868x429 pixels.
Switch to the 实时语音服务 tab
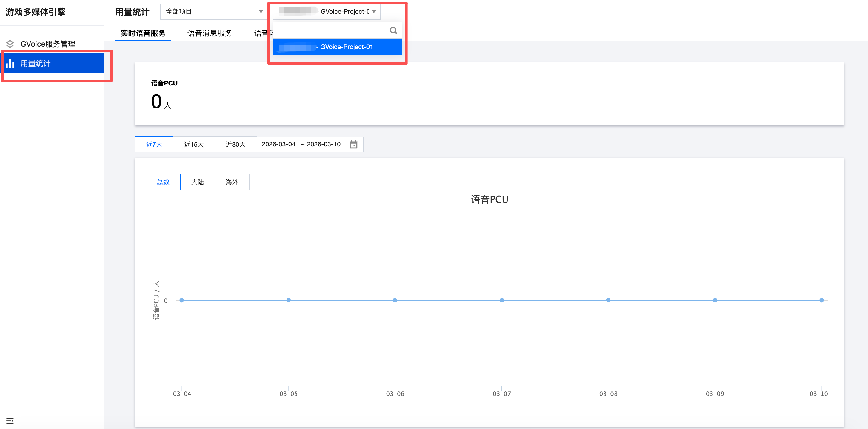(143, 33)
